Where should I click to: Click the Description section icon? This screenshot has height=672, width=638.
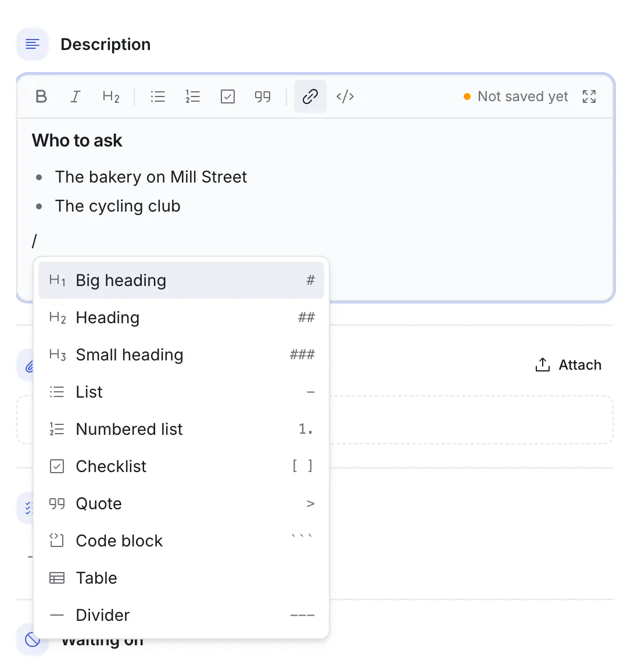click(x=33, y=44)
